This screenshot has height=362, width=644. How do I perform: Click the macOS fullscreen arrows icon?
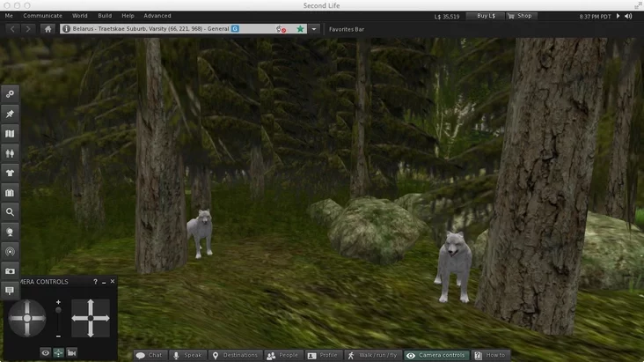pos(638,6)
